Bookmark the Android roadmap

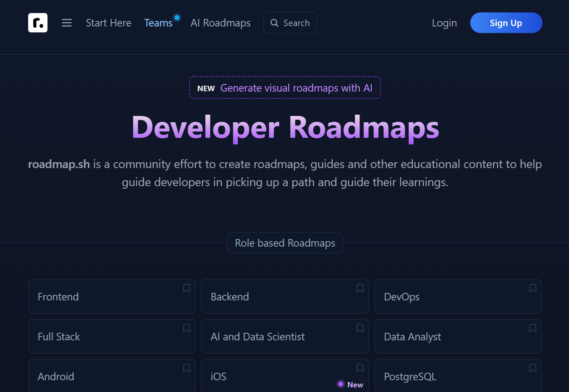[x=187, y=368]
